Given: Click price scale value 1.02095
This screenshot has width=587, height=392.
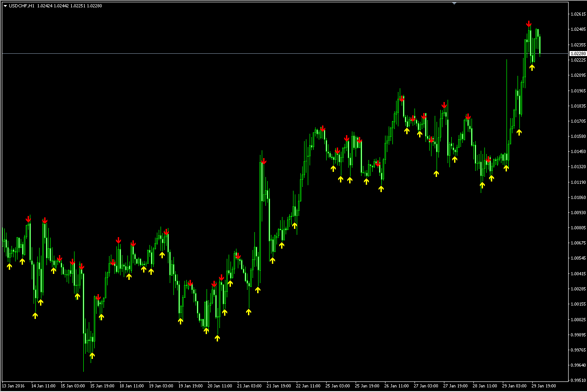Looking at the screenshot, I should coord(578,75).
